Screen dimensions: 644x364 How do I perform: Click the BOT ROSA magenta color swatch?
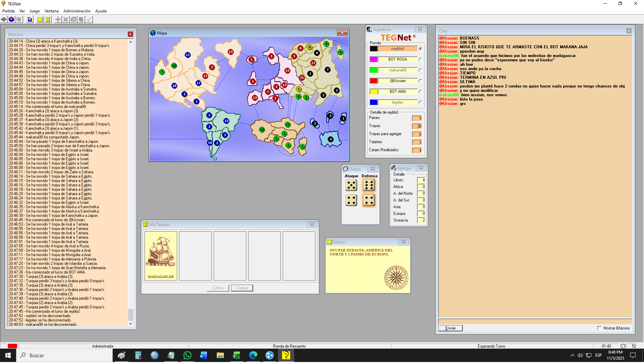pos(374,60)
